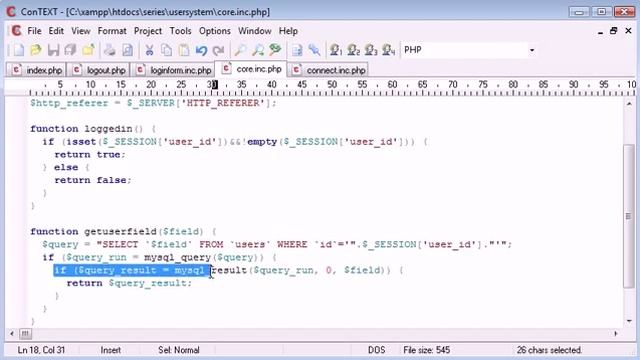Open the View menu

point(81,31)
